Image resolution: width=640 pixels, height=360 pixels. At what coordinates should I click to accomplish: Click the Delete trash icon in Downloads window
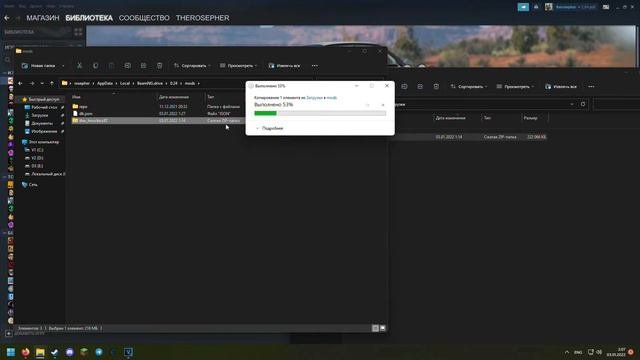coord(436,87)
